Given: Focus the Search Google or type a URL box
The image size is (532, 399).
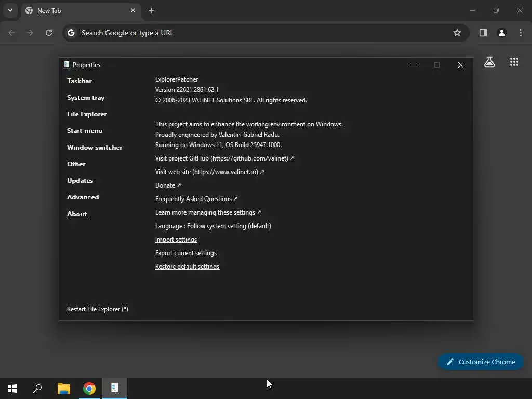Looking at the screenshot, I should point(265,33).
